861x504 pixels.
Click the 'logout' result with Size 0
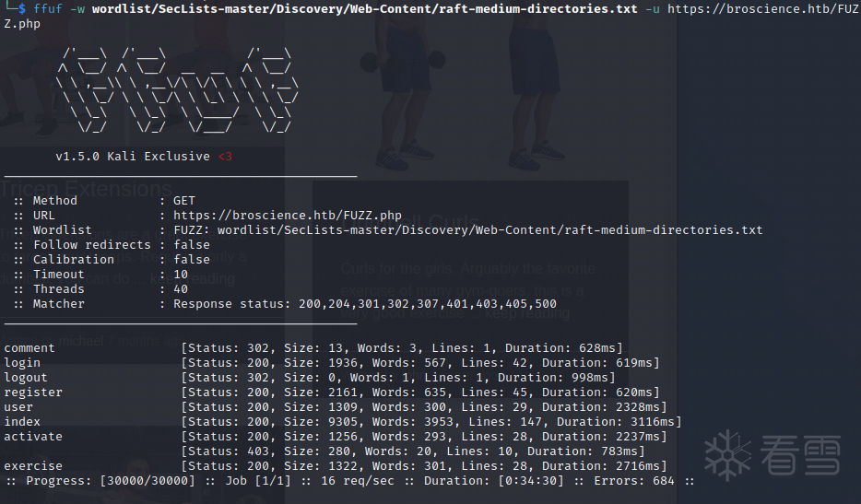tap(310, 378)
